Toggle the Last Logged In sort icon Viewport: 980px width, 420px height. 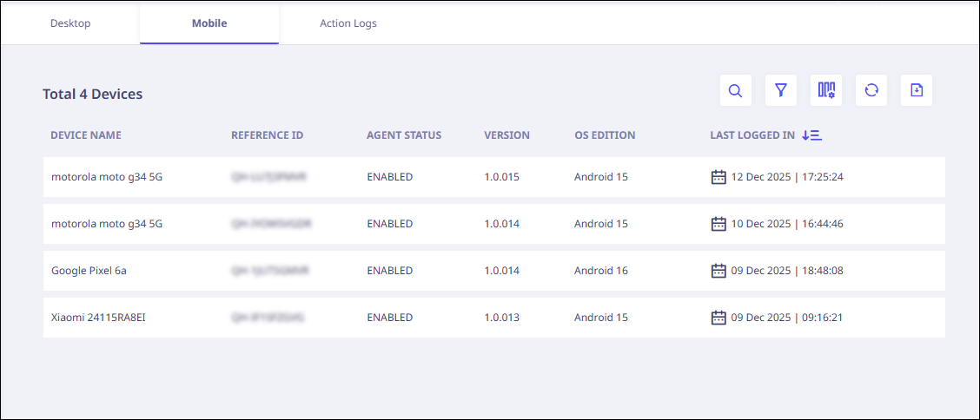click(x=811, y=135)
